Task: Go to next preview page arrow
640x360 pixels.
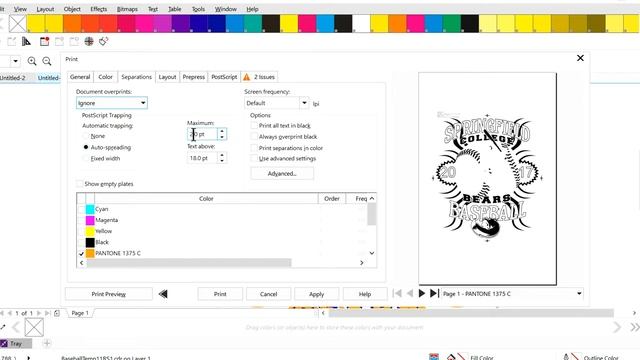Action: tap(422, 293)
